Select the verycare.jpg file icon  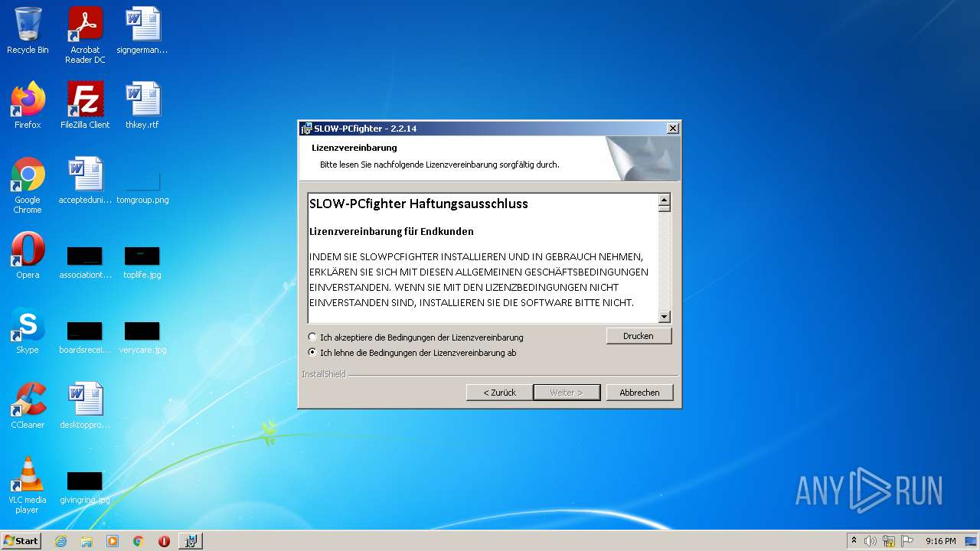pyautogui.click(x=142, y=337)
